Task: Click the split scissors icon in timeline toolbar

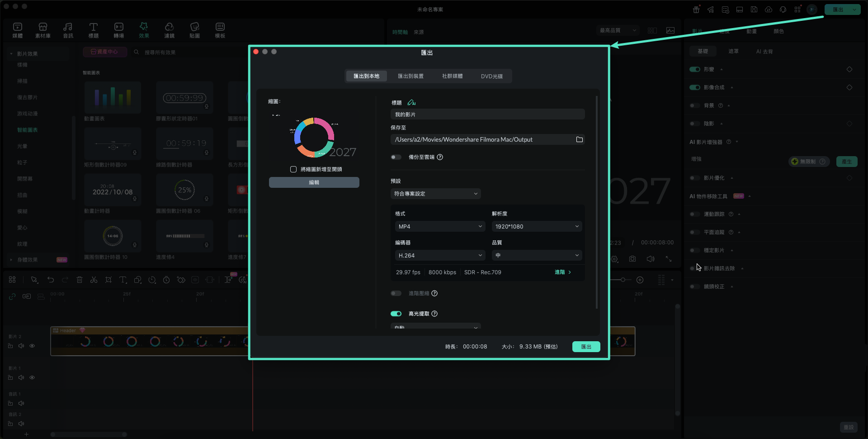Action: (x=94, y=280)
